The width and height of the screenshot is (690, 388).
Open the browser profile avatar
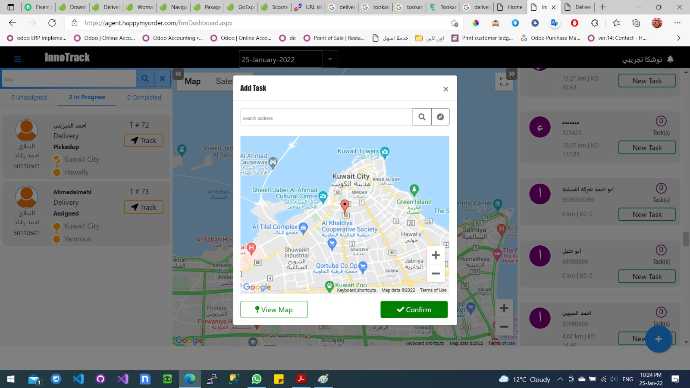pos(657,23)
